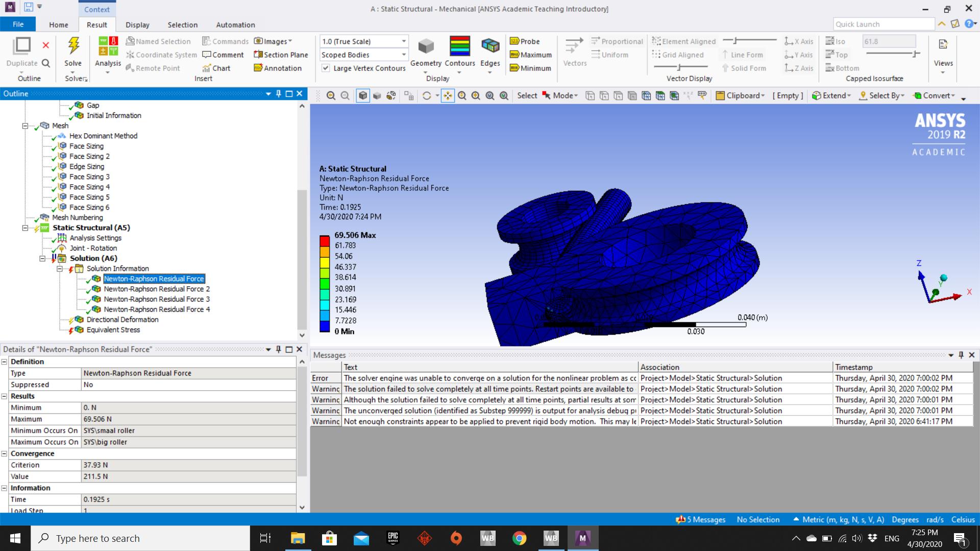980x551 pixels.
Task: Open the Scoped Bodies dropdown
Action: 364,55
